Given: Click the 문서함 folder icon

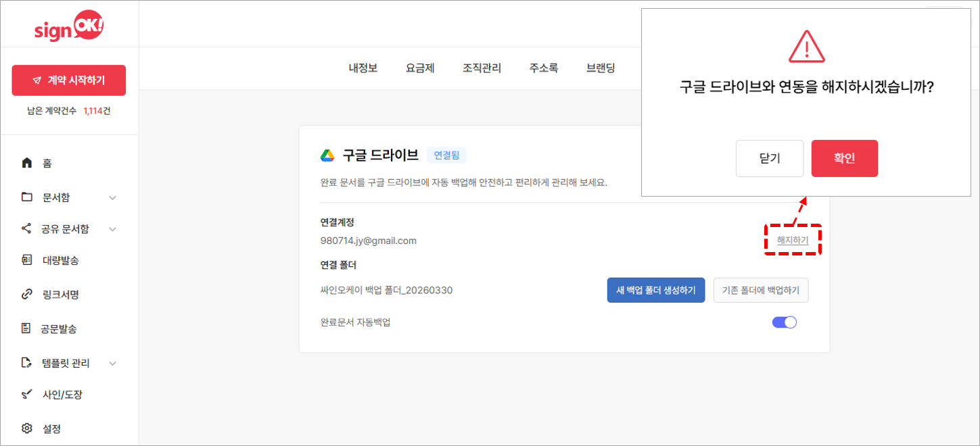Looking at the screenshot, I should pyautogui.click(x=27, y=197).
